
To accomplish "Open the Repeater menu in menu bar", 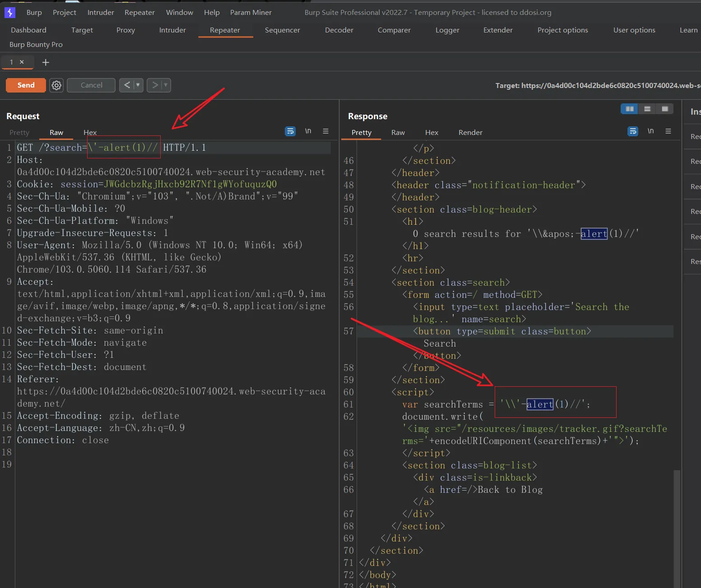I will (x=139, y=13).
